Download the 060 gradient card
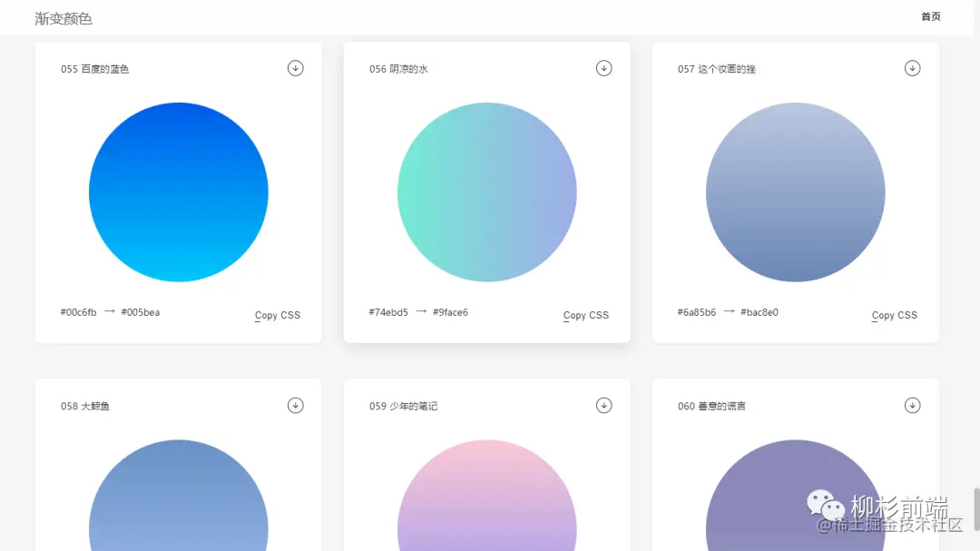The height and width of the screenshot is (551, 980). coord(913,405)
